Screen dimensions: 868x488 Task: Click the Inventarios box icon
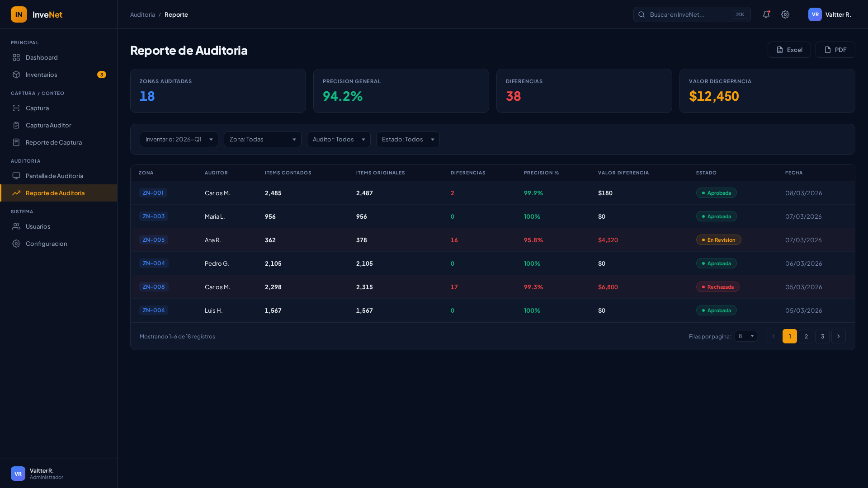16,75
